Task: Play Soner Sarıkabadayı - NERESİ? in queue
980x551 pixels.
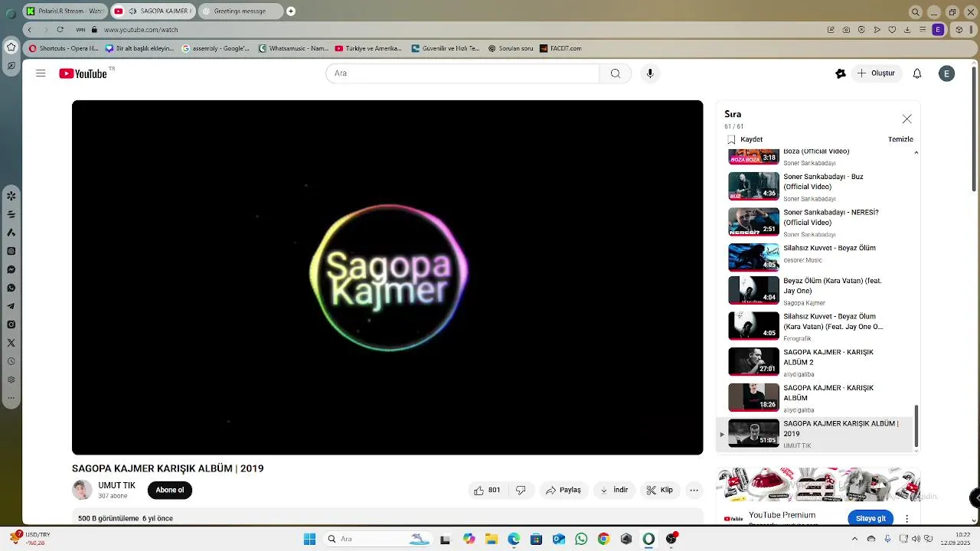Action: (x=815, y=222)
